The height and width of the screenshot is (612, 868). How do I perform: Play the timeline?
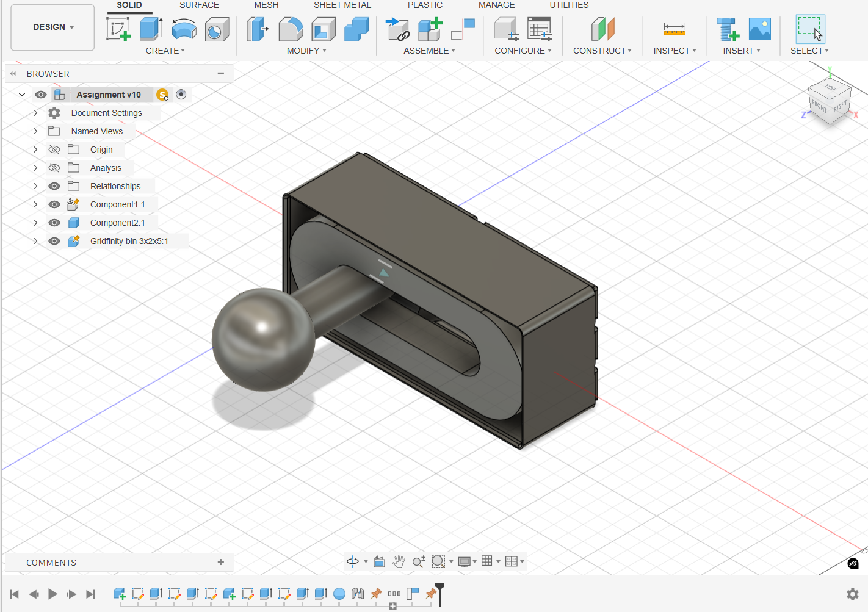pos(52,594)
